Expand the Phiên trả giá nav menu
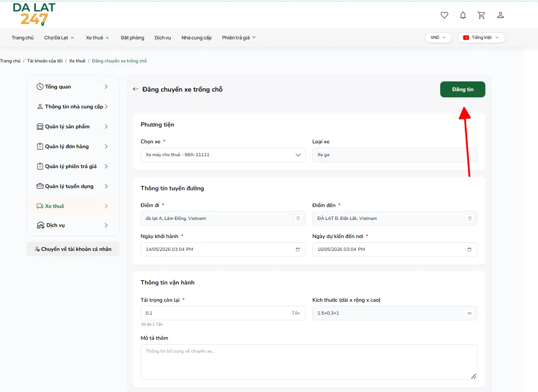Image resolution: width=538 pixels, height=392 pixels. (239, 38)
